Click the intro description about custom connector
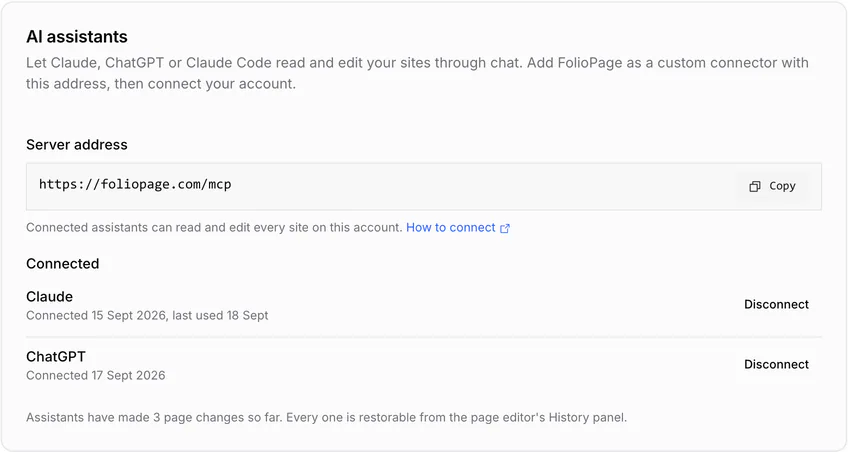This screenshot has width=848, height=452. [x=417, y=73]
